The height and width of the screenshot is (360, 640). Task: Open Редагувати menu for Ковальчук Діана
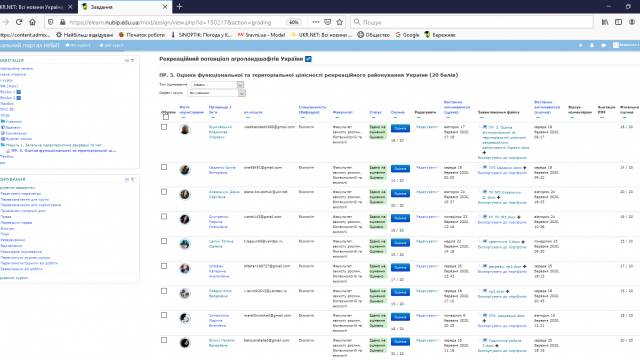[x=427, y=192]
